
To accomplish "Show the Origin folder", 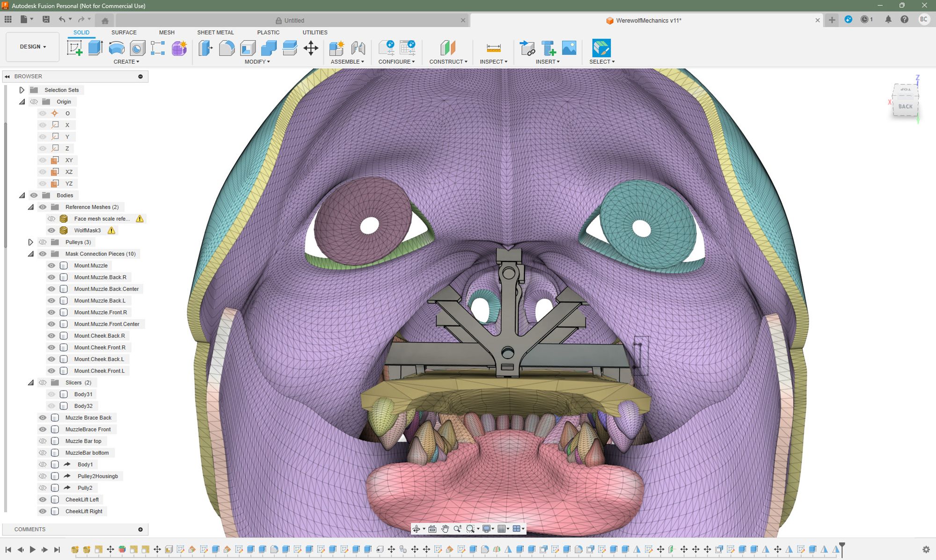I will coord(34,102).
